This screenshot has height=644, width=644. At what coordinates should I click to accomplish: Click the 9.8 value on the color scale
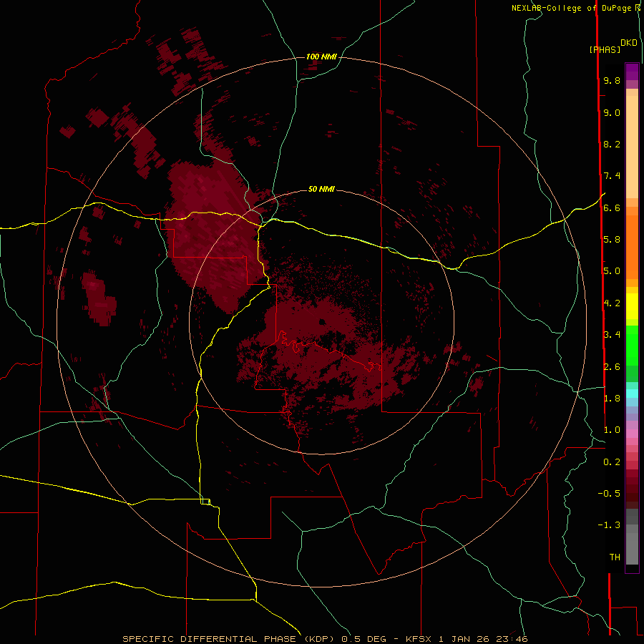tap(612, 81)
